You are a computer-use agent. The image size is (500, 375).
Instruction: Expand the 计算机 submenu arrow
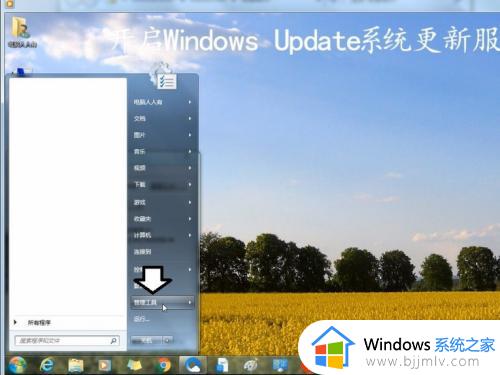190,235
